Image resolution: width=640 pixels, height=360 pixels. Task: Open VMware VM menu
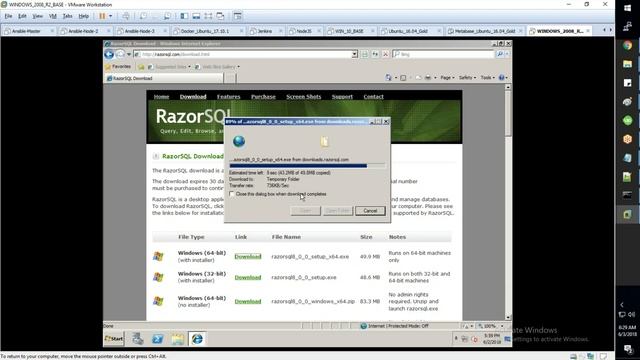click(x=53, y=16)
